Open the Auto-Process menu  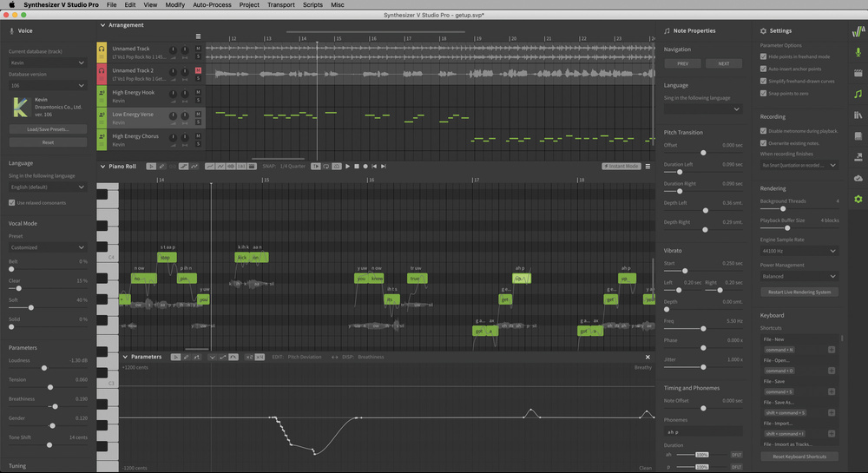tap(212, 4)
